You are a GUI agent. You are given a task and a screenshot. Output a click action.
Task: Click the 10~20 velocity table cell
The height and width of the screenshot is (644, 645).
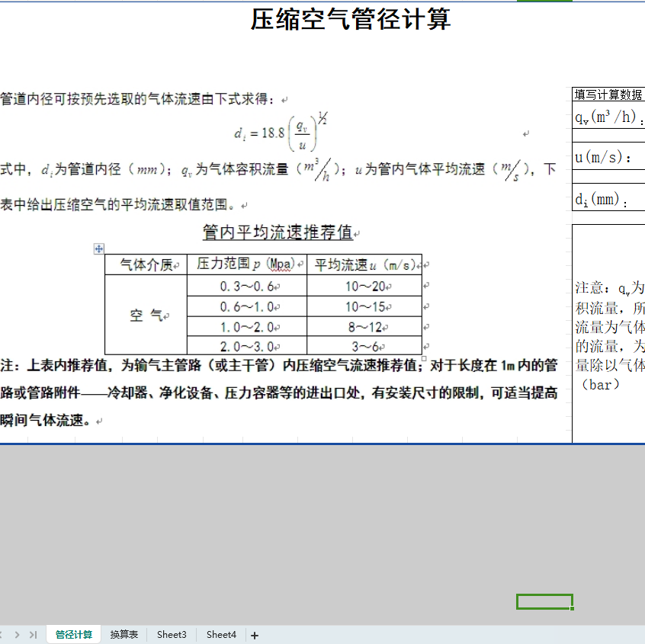pos(364,287)
